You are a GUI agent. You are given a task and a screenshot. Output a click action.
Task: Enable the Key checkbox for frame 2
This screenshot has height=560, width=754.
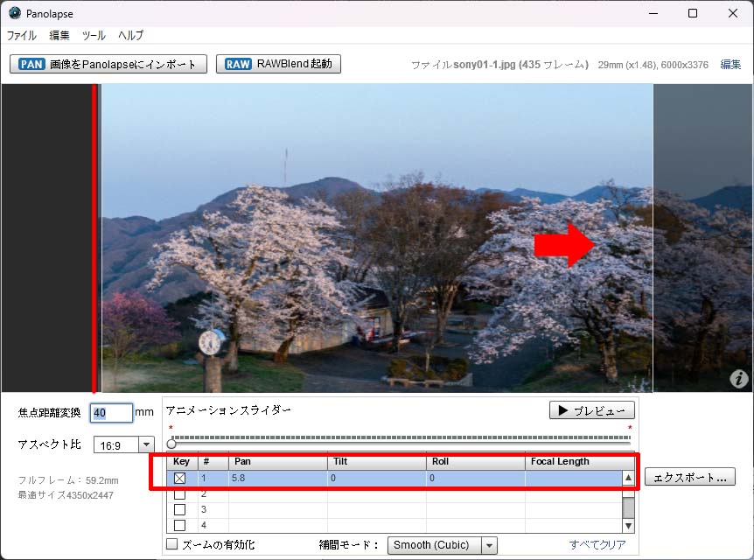click(179, 494)
